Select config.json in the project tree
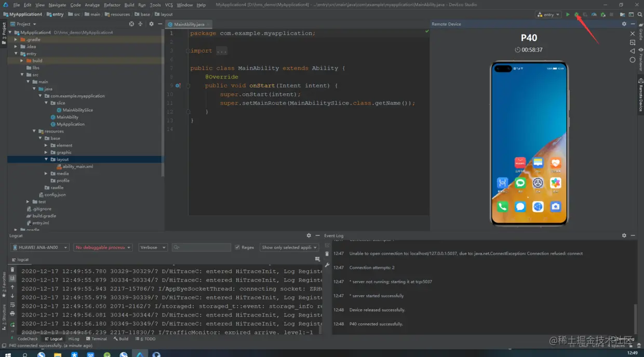The height and width of the screenshot is (357, 644). click(52, 195)
